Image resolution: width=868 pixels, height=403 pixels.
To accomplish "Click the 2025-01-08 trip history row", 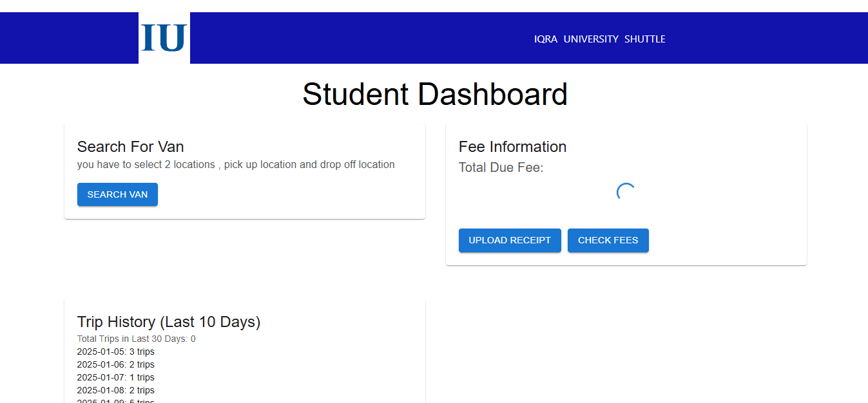I will 116,390.
